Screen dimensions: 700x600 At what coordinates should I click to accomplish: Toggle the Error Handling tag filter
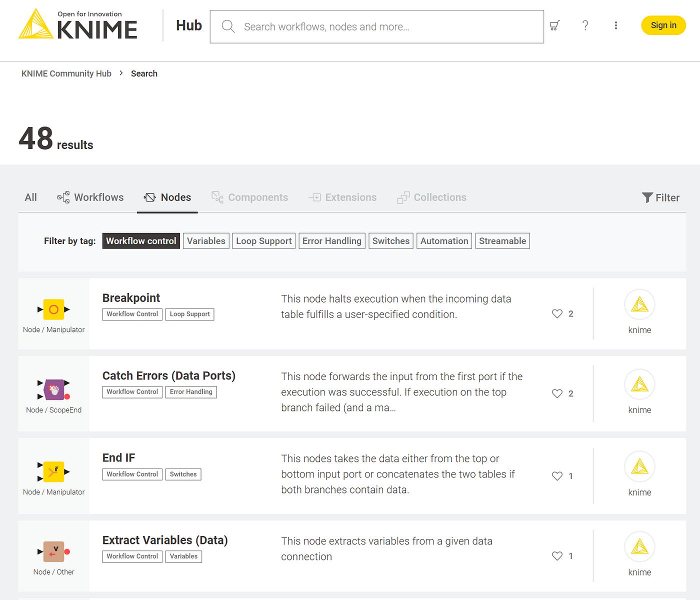(332, 241)
